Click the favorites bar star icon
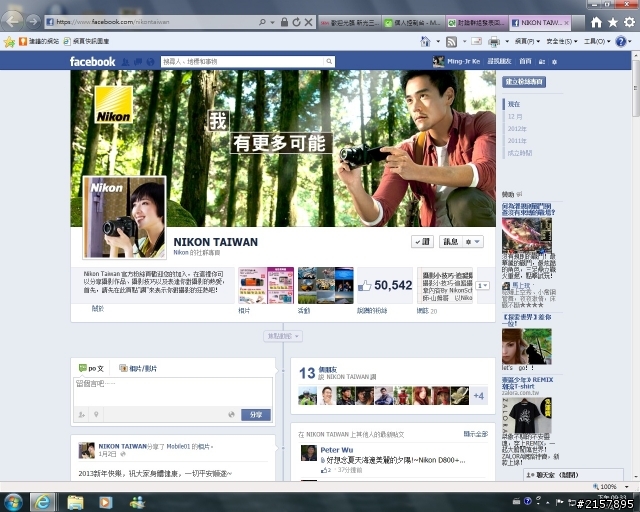Image resolution: width=640 pixels, height=512 pixels. tap(9, 41)
